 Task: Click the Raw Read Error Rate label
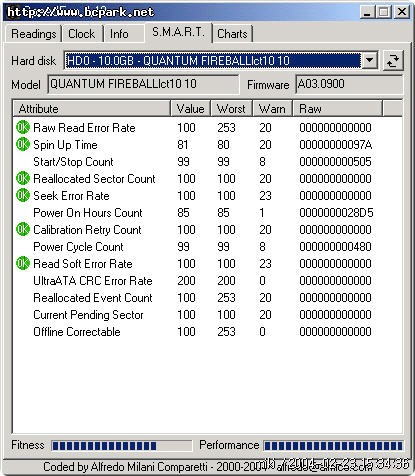tap(84, 128)
